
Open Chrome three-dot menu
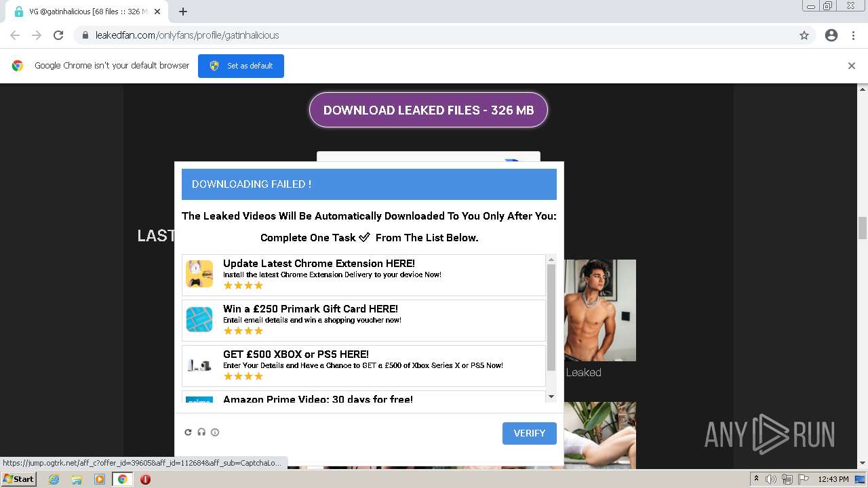853,35
